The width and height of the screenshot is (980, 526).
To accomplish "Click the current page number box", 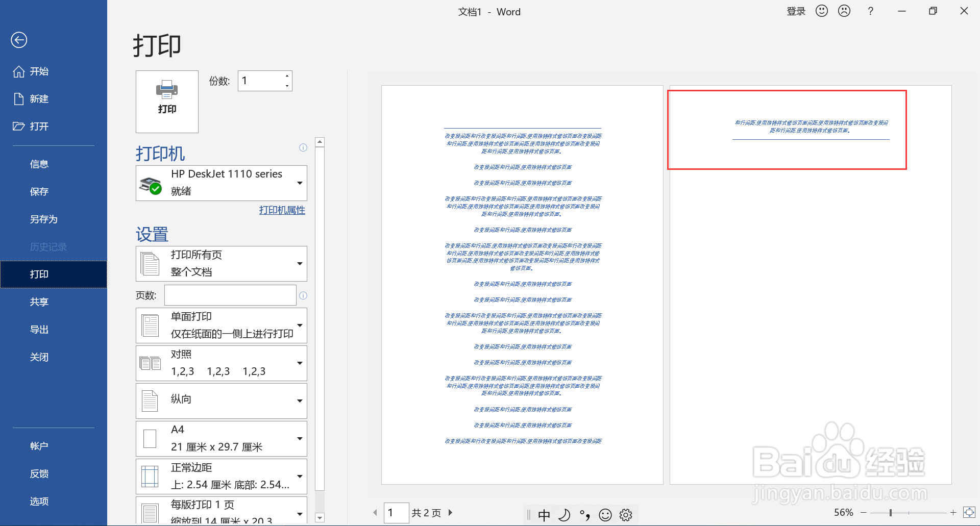I will point(396,513).
